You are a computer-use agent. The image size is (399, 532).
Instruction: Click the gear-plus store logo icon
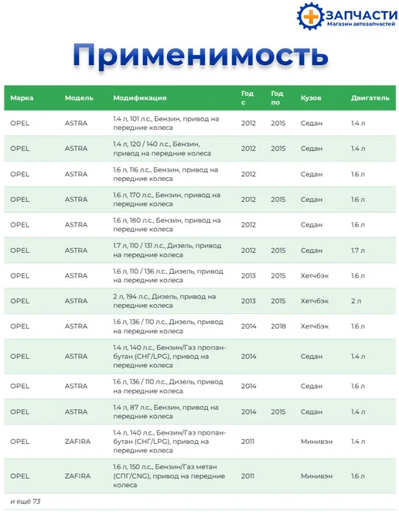(310, 16)
